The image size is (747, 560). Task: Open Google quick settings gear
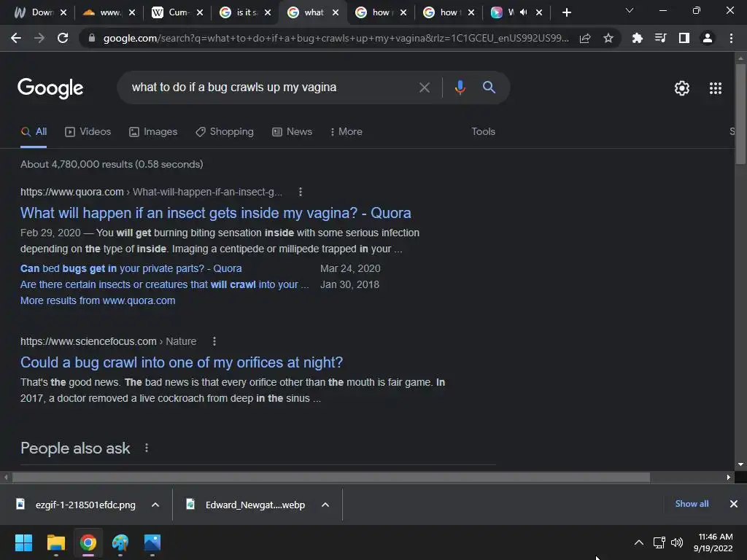(682, 88)
